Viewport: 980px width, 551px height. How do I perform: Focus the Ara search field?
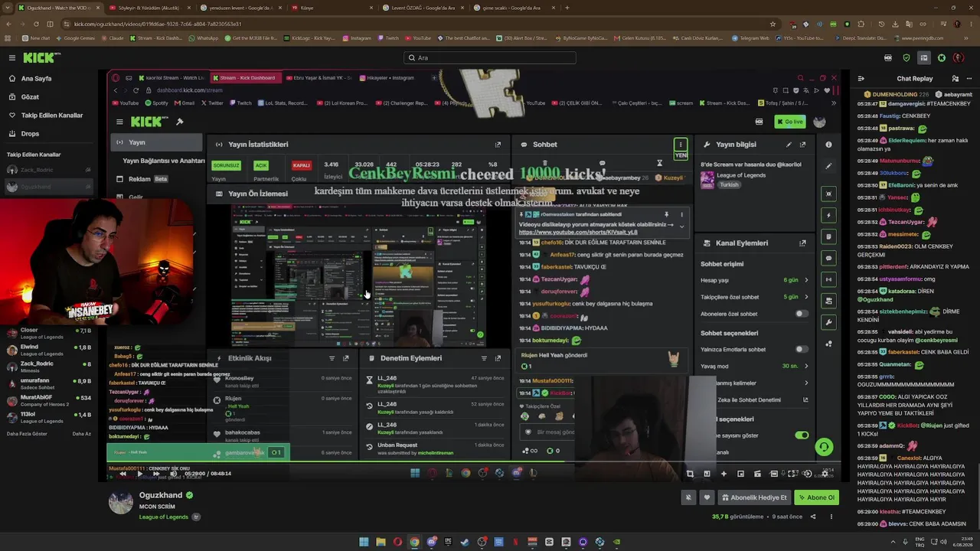coord(490,58)
